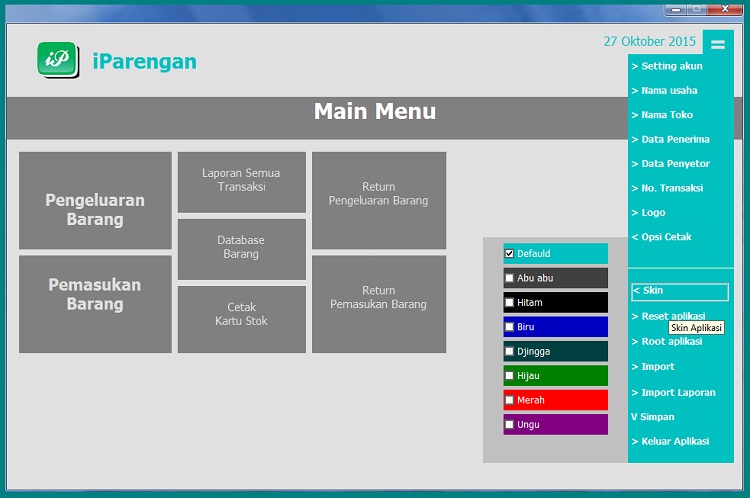Collapse the Skin submenu entry
This screenshot has height=498, width=750.
click(680, 292)
